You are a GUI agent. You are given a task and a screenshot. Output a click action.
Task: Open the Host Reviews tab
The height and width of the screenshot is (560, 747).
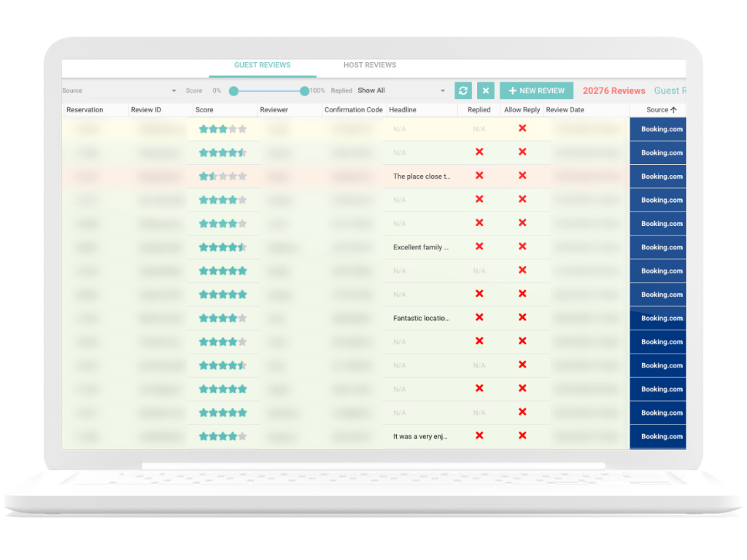coord(370,65)
